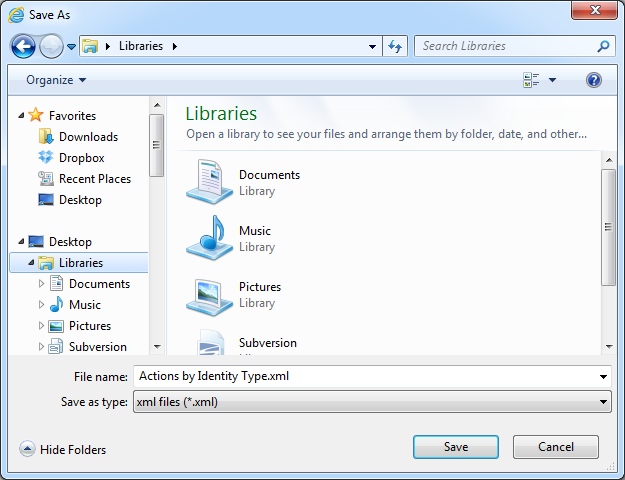Open the File name history dropdown arrow
This screenshot has width=625, height=480.
point(603,377)
